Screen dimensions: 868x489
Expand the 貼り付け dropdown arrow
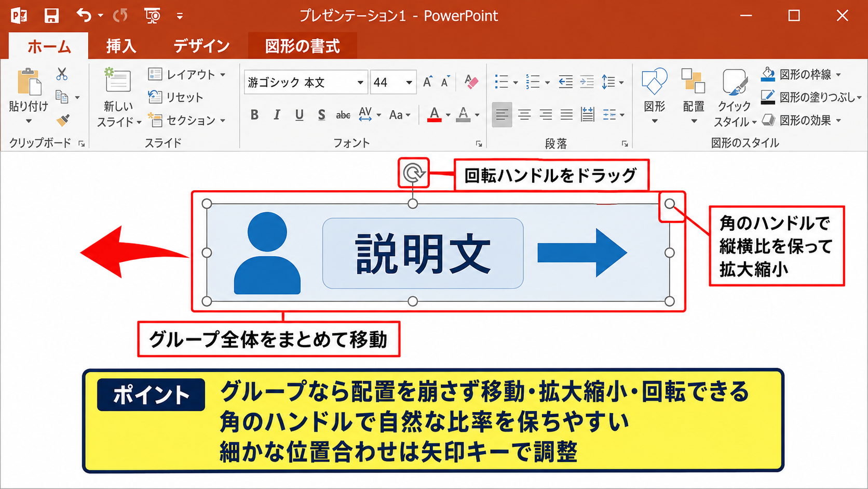coord(29,121)
